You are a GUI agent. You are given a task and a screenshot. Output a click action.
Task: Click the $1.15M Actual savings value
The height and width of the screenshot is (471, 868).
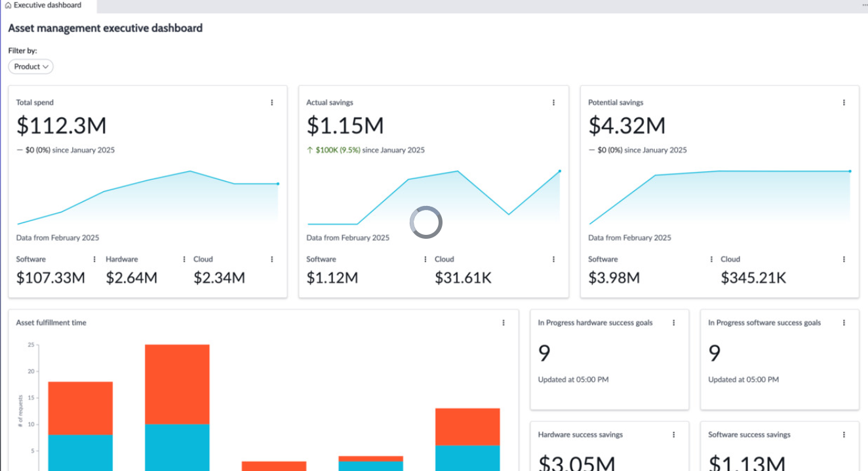pos(345,125)
